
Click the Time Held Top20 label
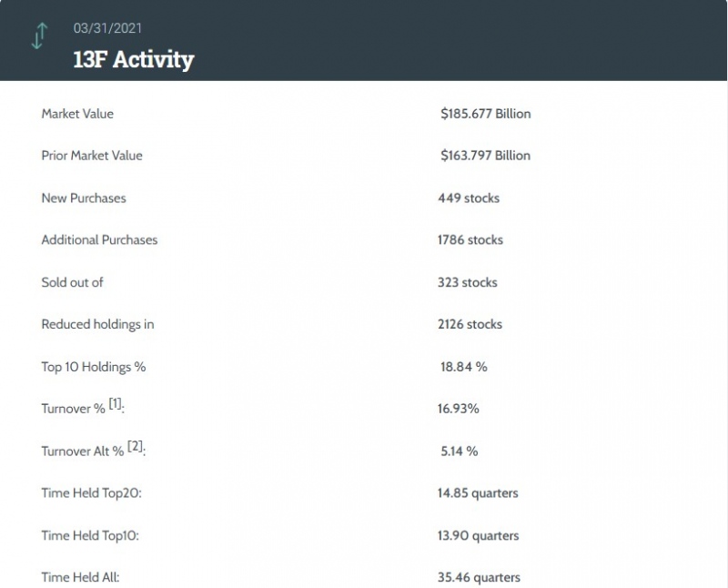point(91,493)
